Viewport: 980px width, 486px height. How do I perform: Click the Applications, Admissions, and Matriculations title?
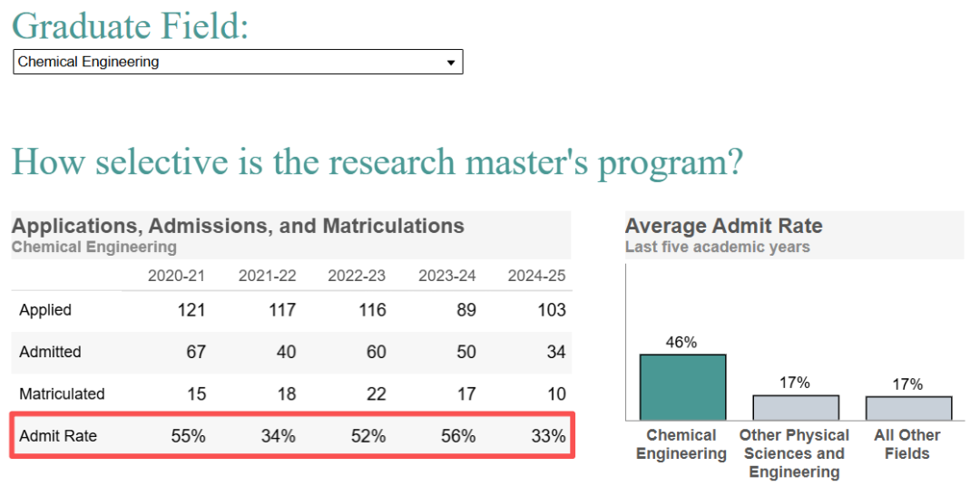pyautogui.click(x=238, y=226)
